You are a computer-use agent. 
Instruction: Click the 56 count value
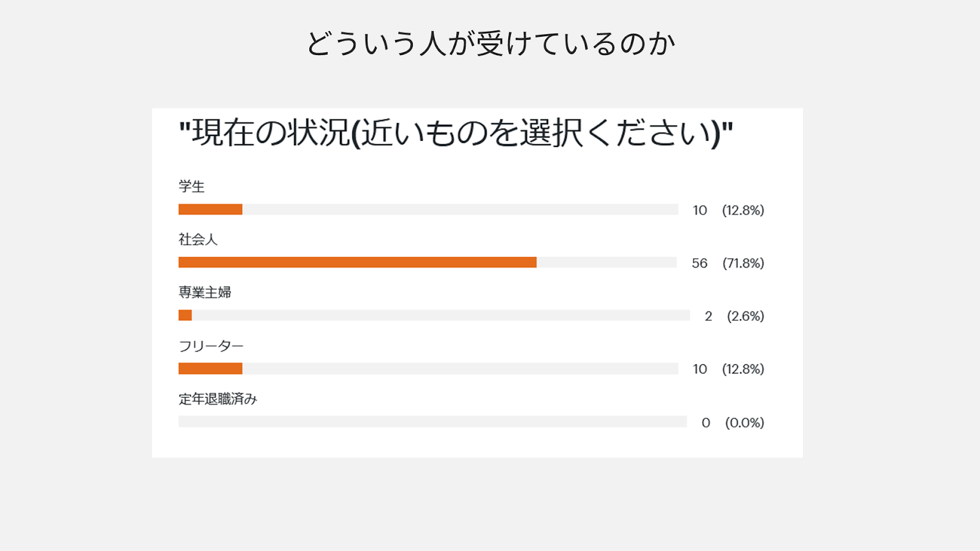click(699, 263)
